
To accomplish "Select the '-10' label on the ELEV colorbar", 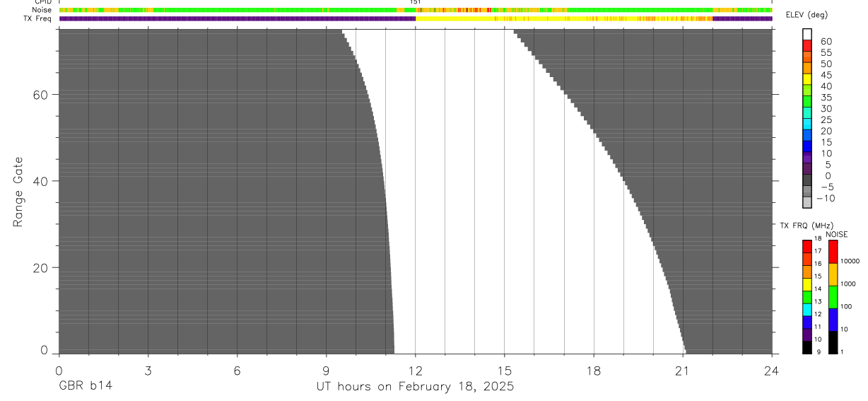I will point(827,199).
